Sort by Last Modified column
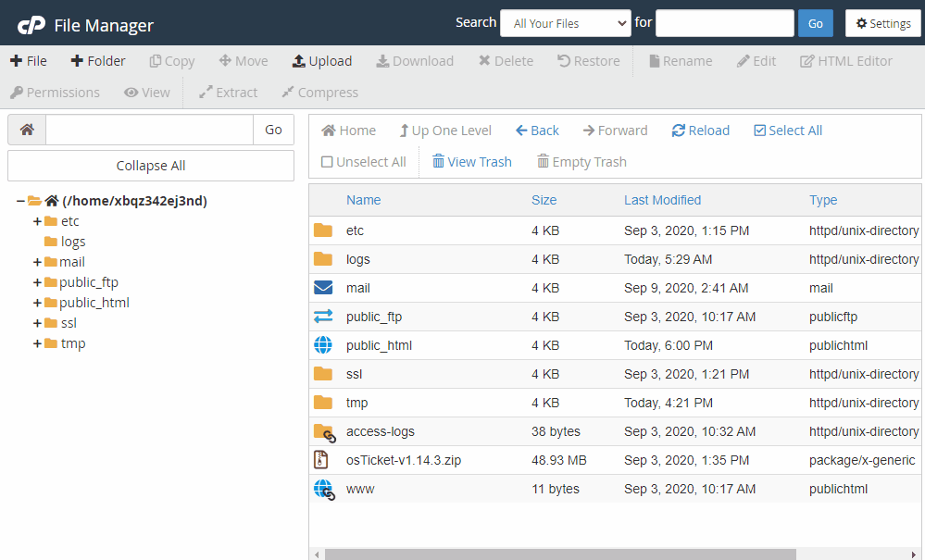925x560 pixels. click(x=662, y=200)
